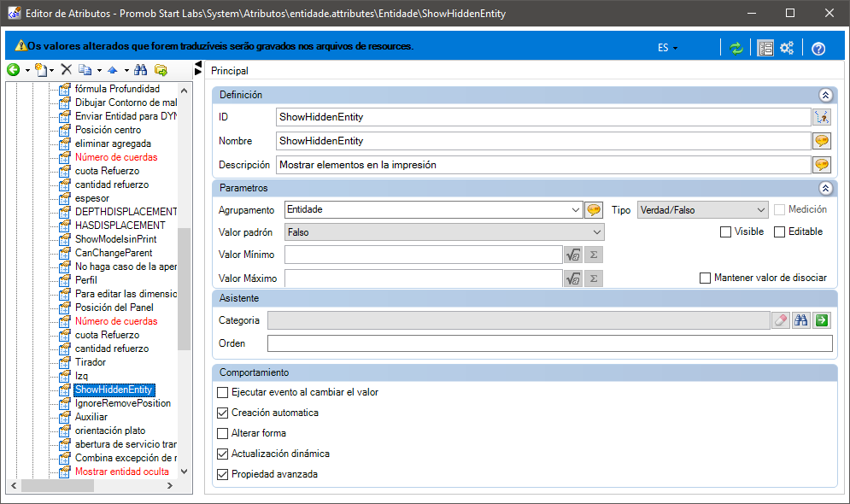The width and height of the screenshot is (850, 504).
Task: Open the ES language dropdown
Action: coord(667,48)
